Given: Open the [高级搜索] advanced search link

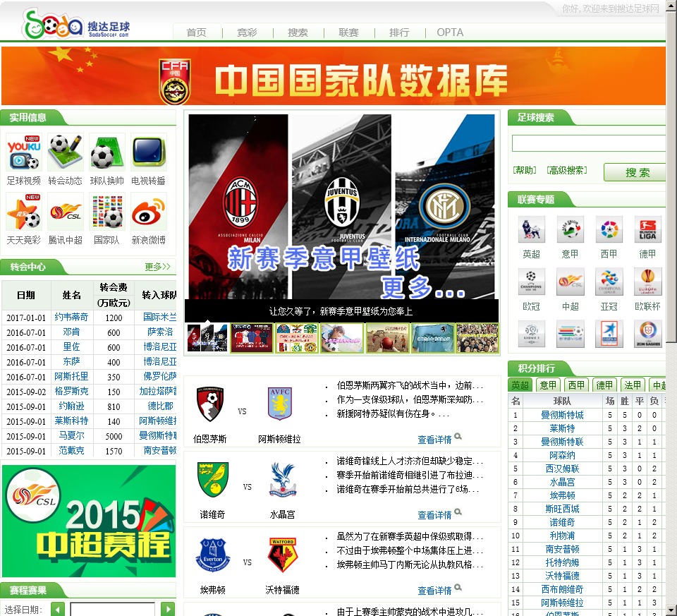Looking at the screenshot, I should click(567, 170).
